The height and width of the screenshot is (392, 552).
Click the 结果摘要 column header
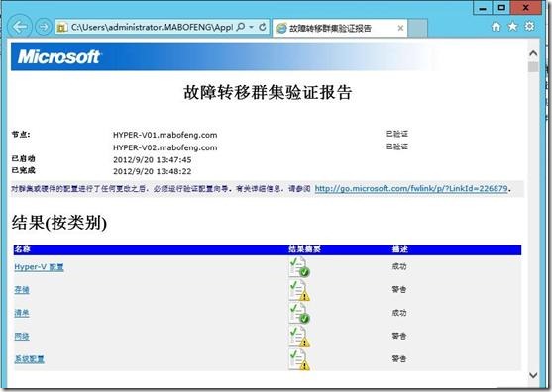(x=304, y=249)
